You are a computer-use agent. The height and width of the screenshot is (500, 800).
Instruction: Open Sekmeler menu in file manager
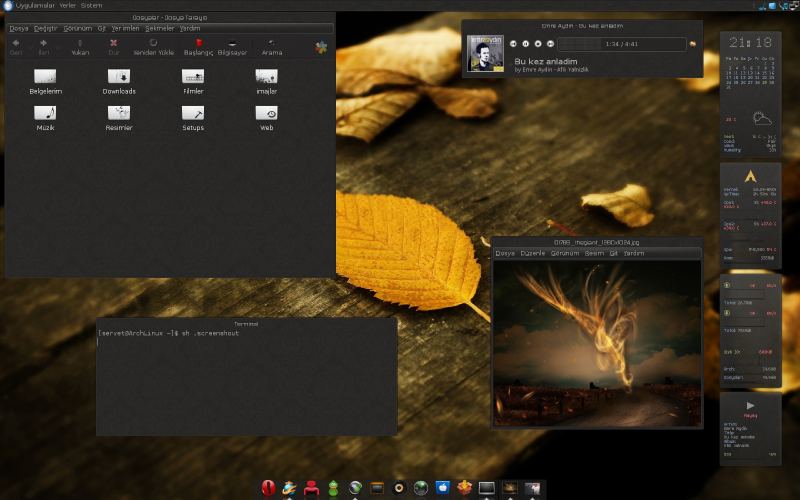(159, 28)
